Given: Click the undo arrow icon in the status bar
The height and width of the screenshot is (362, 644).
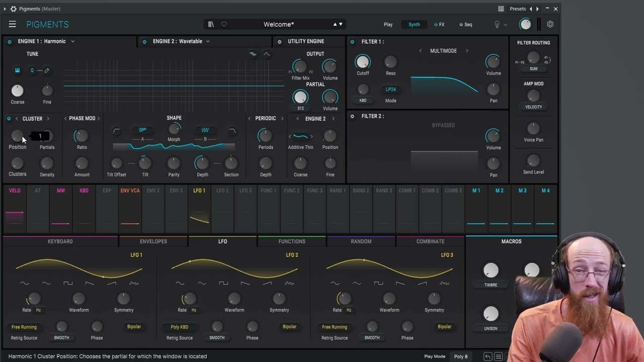Looking at the screenshot, I should coord(488,356).
